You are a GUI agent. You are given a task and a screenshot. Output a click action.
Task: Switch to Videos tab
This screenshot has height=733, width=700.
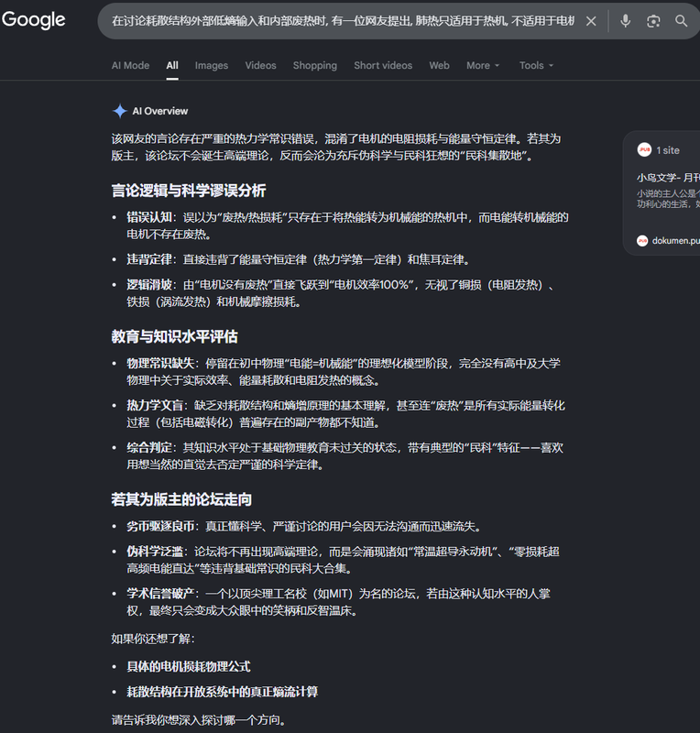[x=260, y=65]
